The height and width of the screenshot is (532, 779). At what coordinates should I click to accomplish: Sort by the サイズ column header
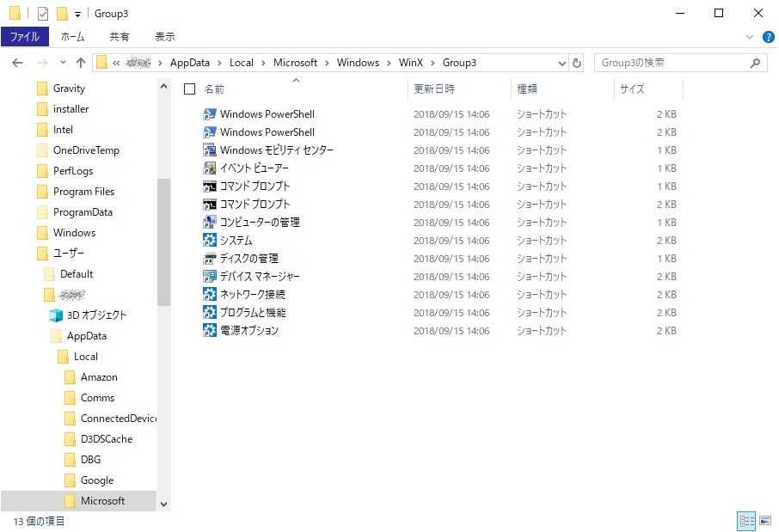pos(648,89)
